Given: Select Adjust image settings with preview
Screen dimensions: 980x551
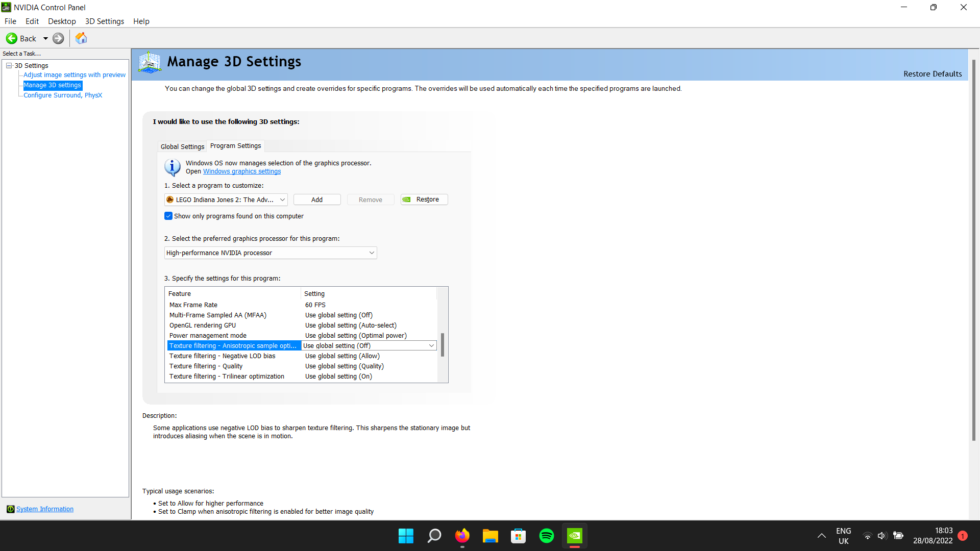Looking at the screenshot, I should click(x=75, y=75).
